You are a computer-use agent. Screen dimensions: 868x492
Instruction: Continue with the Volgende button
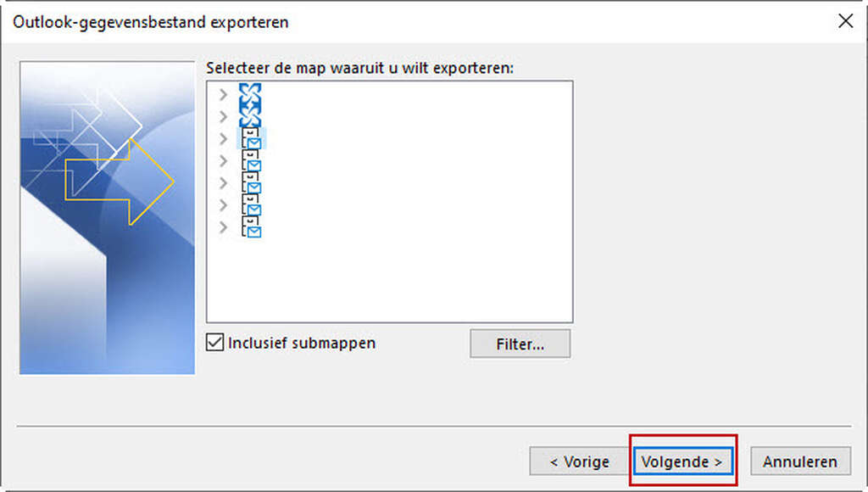click(x=683, y=461)
